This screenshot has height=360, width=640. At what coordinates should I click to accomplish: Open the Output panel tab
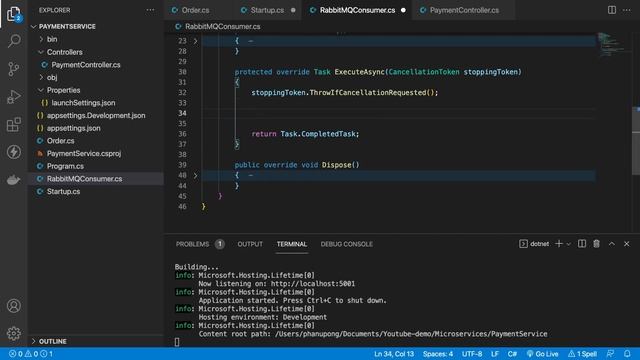[x=250, y=244]
